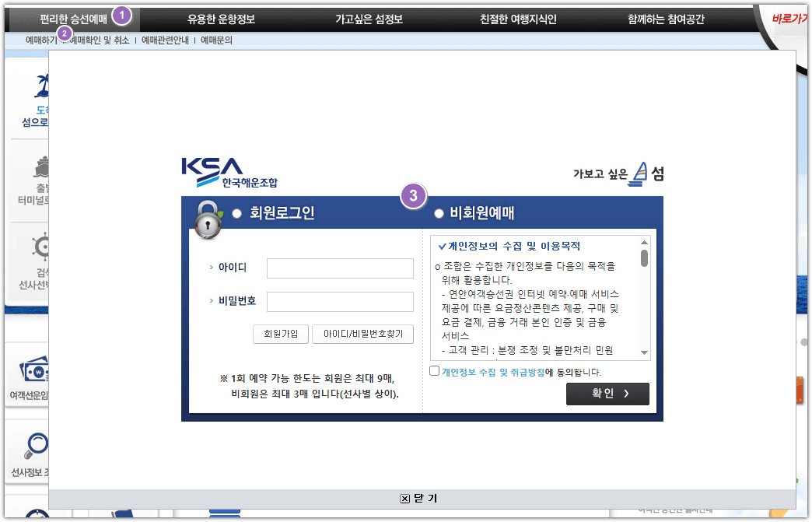Click inside the 비밀번호 password field

[x=339, y=302]
